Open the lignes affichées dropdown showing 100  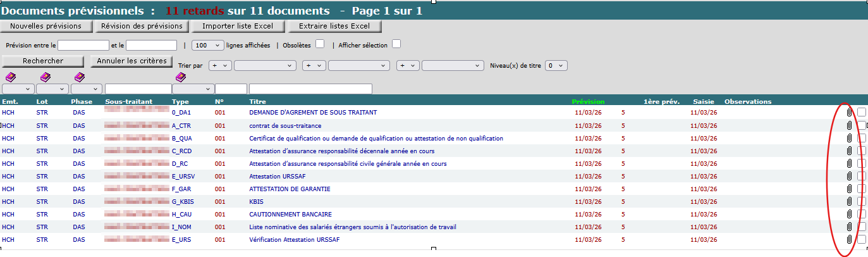point(208,46)
